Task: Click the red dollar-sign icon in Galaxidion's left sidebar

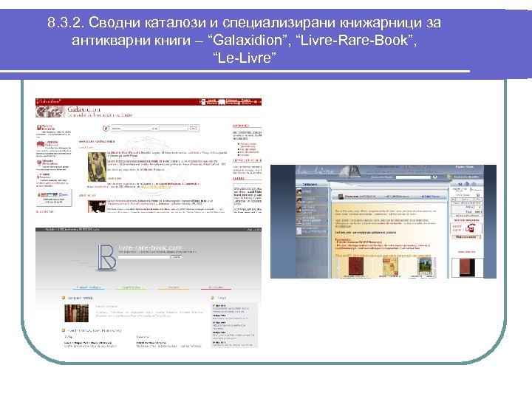Action: coord(38,177)
